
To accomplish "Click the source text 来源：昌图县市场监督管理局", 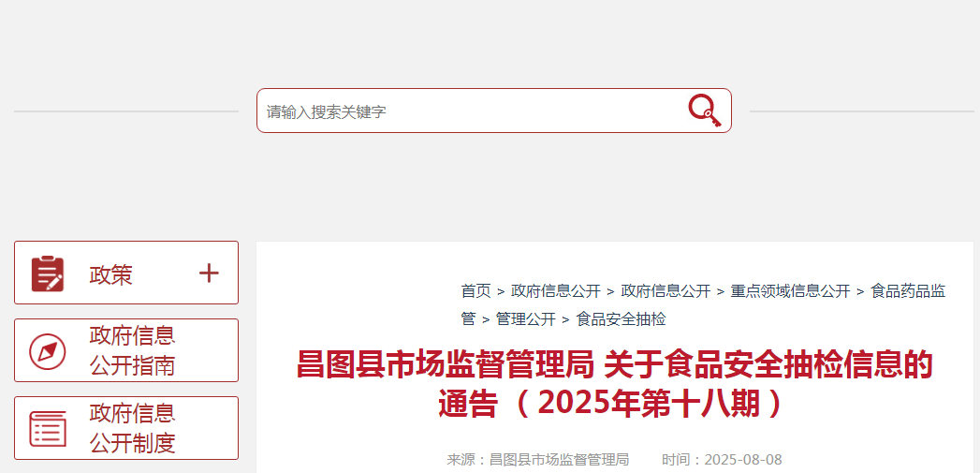I will pyautogui.click(x=538, y=460).
